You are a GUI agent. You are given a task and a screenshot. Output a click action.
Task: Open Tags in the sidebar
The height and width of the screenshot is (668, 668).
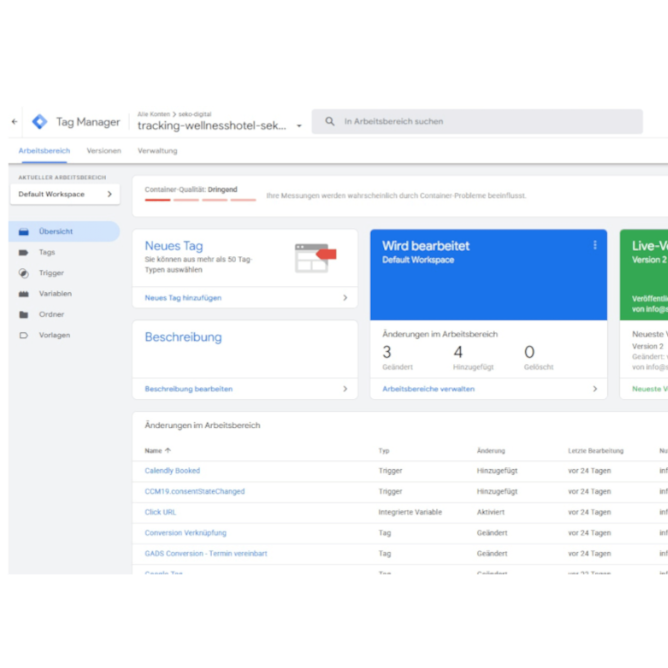click(47, 252)
